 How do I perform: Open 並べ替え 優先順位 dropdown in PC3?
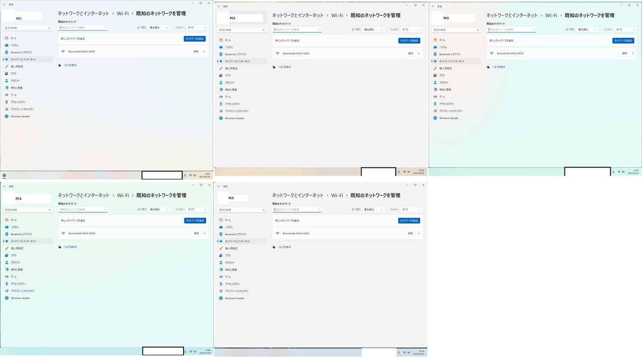click(588, 29)
